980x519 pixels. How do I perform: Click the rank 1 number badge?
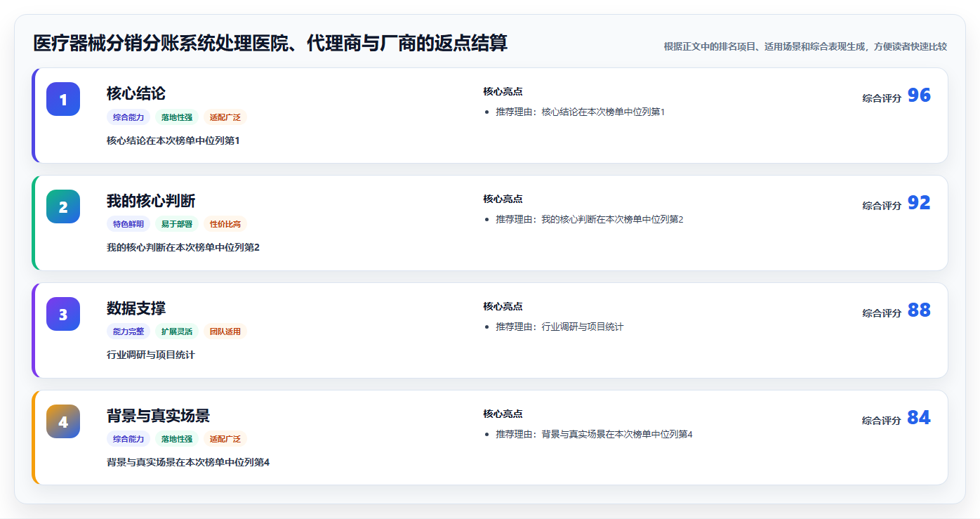[63, 99]
